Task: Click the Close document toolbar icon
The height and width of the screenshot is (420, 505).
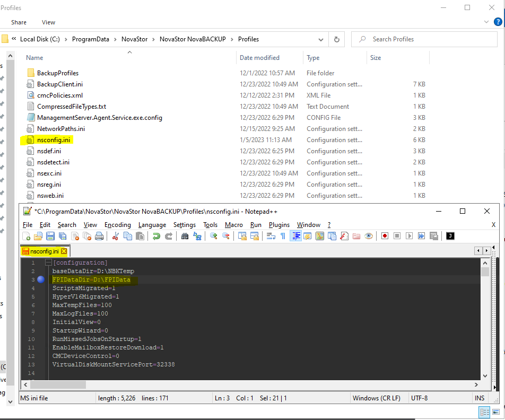Action: [75, 236]
